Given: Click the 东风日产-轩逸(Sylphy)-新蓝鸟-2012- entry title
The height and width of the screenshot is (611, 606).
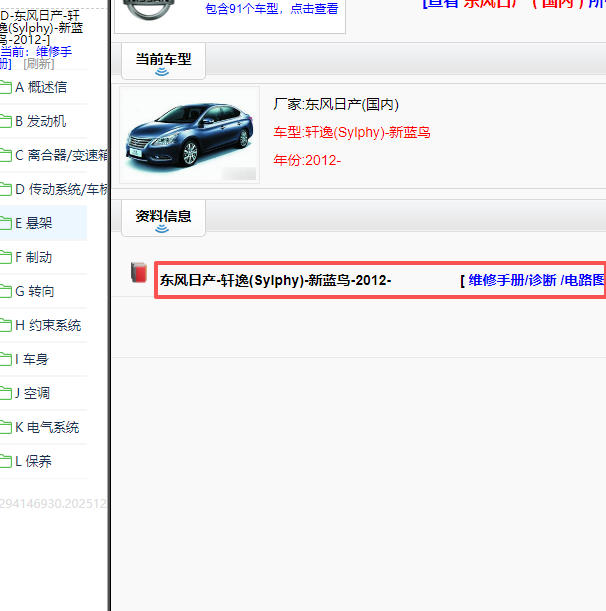Looking at the screenshot, I should pyautogui.click(x=276, y=280).
